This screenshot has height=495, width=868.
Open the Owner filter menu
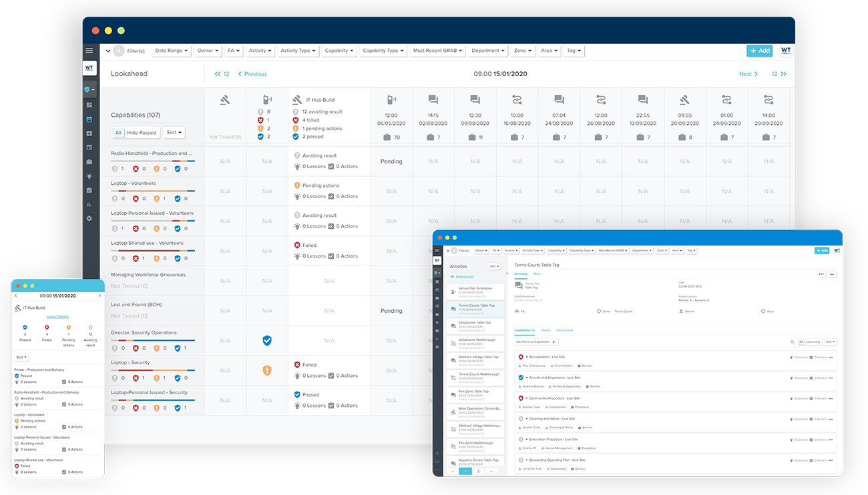coord(207,51)
